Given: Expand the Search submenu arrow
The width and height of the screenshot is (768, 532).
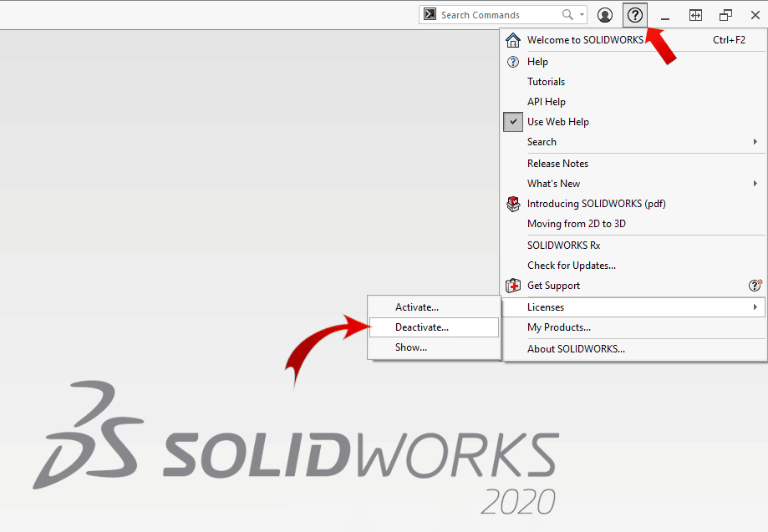Looking at the screenshot, I should (x=755, y=141).
